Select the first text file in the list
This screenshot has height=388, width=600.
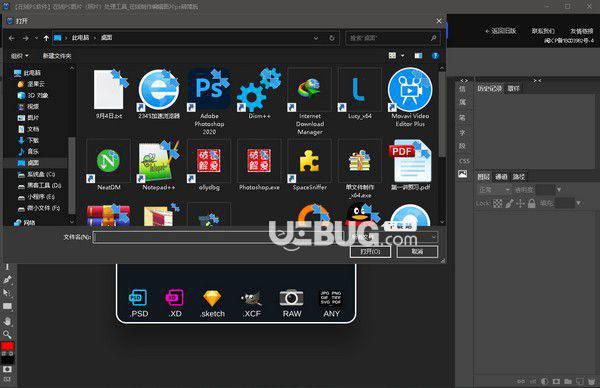[109, 94]
